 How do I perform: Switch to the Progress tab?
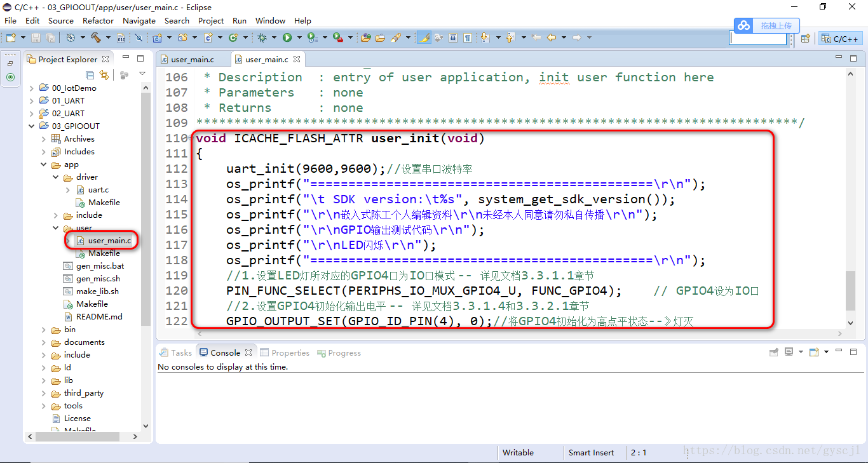tap(339, 352)
